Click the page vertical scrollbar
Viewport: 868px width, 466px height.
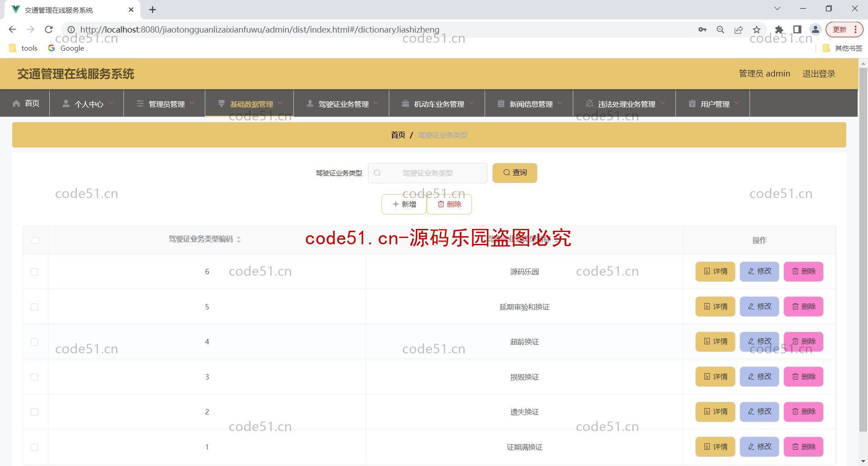[x=863, y=249]
